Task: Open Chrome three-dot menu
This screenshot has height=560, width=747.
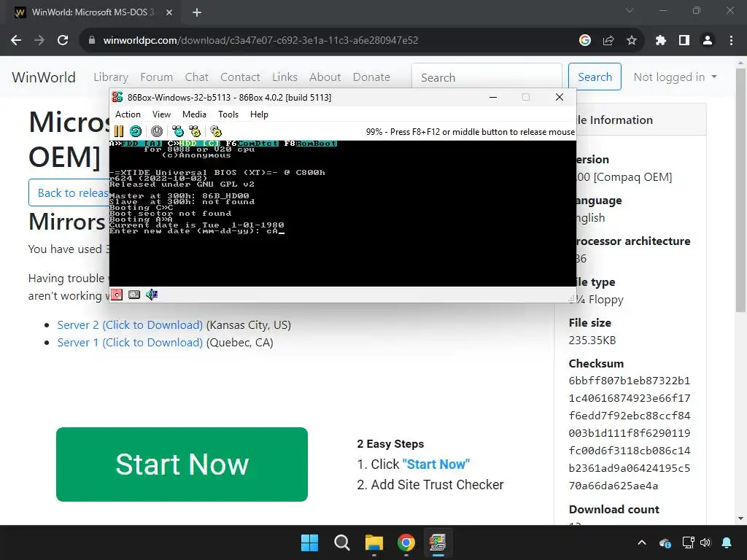Action: click(x=731, y=41)
